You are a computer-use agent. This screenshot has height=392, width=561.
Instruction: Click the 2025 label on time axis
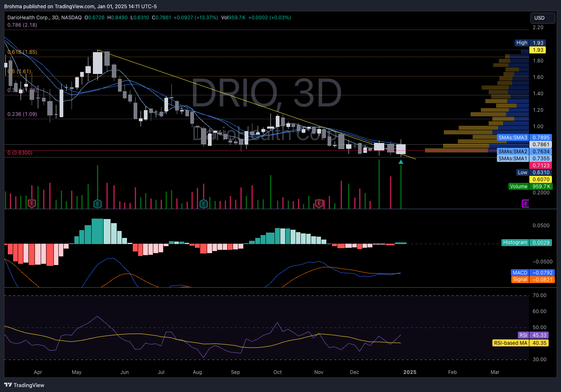[x=410, y=372]
